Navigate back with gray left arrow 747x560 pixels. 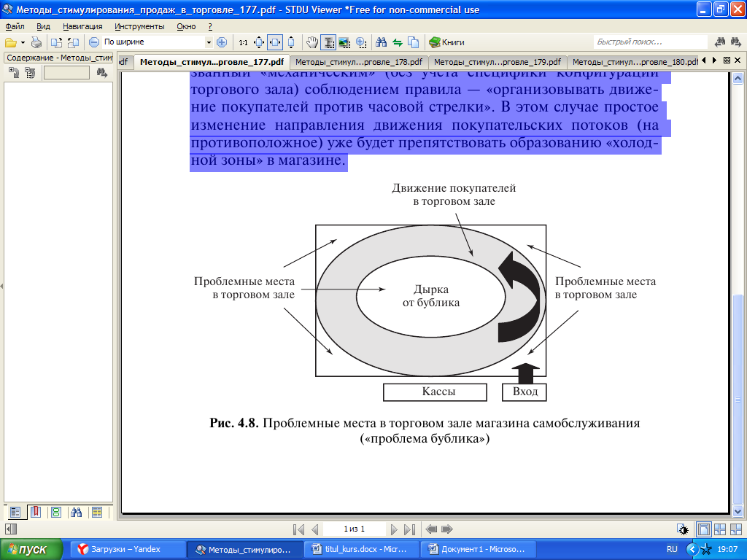(x=431, y=529)
